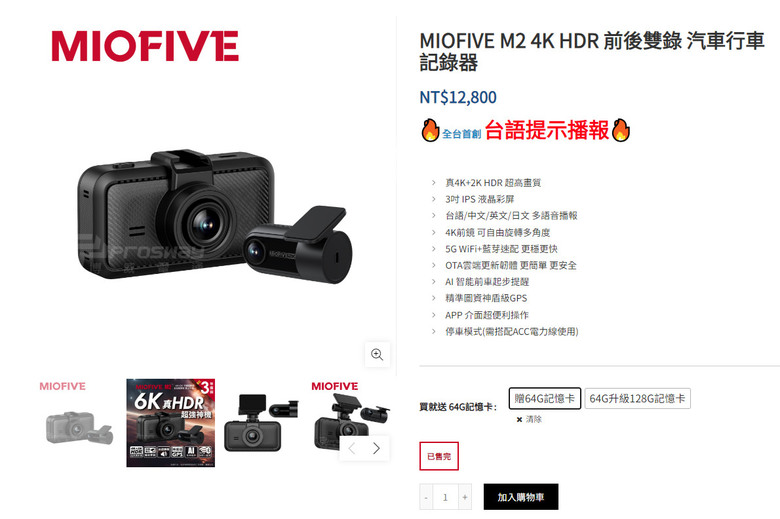This screenshot has width=780, height=519.
Task: Click the fire emoji before 全台首創
Action: coord(430,130)
